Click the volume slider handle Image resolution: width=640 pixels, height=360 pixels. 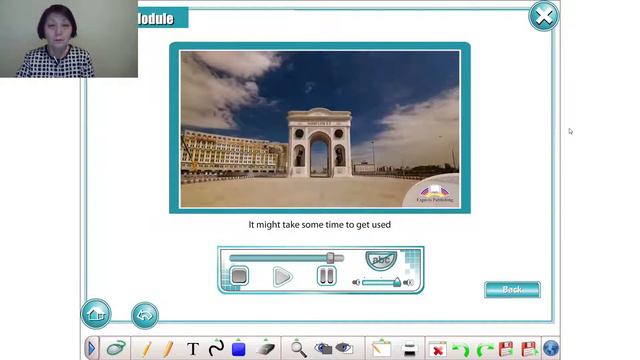click(397, 282)
